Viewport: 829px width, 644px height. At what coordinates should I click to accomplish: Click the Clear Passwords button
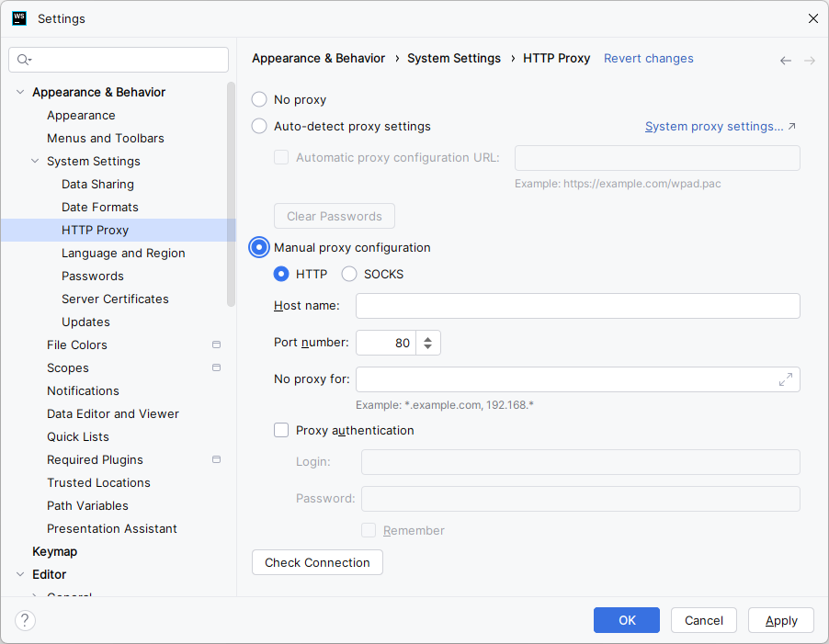coord(335,216)
